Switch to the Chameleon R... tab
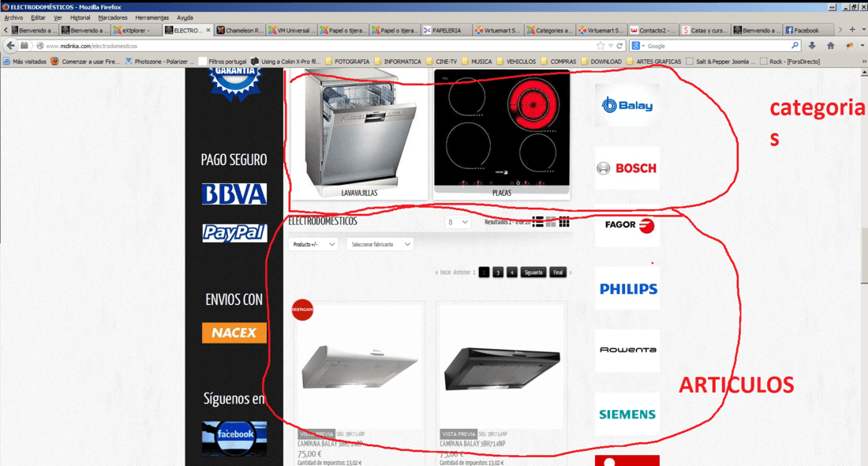The height and width of the screenshot is (466, 868). click(x=240, y=30)
